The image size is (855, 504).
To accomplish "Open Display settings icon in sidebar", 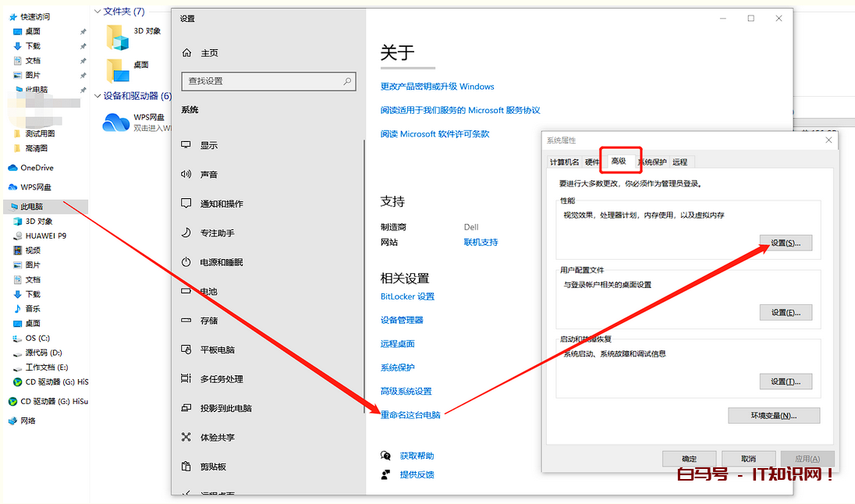I will (186, 145).
